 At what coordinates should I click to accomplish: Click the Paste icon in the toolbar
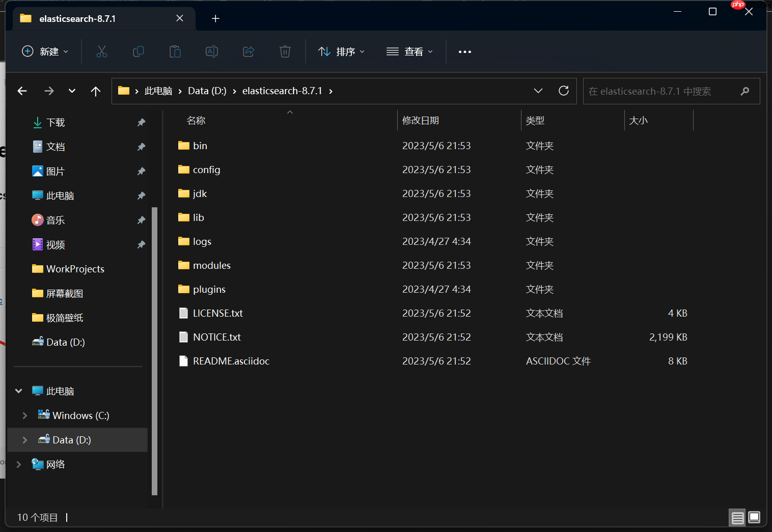coord(175,51)
